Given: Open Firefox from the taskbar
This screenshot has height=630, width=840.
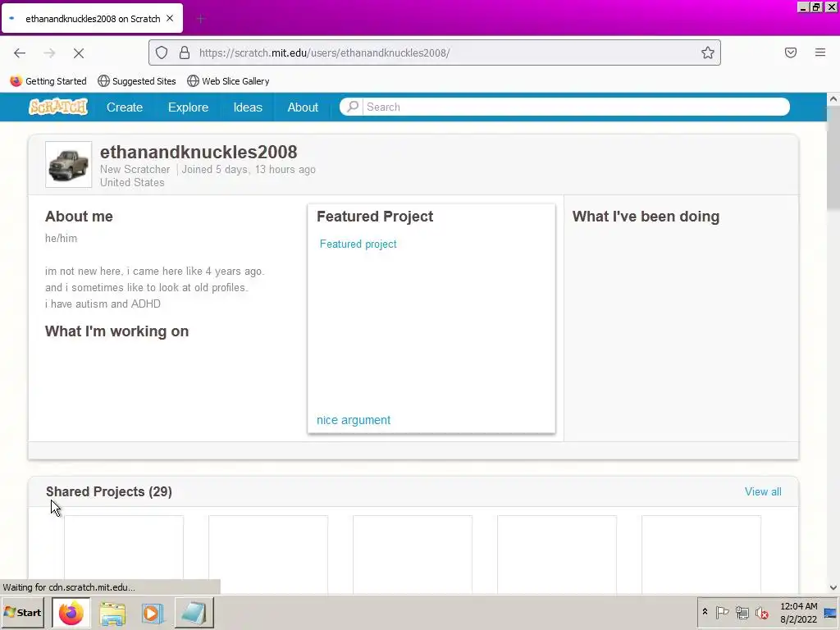Looking at the screenshot, I should 71,613.
